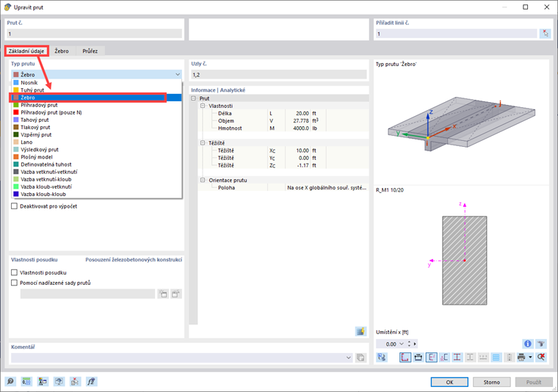This screenshot has height=392, width=558.
Task: Click the reset zoom magnifier with red X icon
Action: tap(541, 357)
